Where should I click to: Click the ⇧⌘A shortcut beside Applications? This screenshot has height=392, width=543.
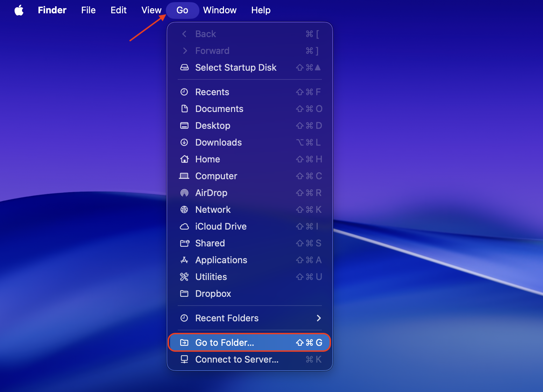(x=309, y=260)
